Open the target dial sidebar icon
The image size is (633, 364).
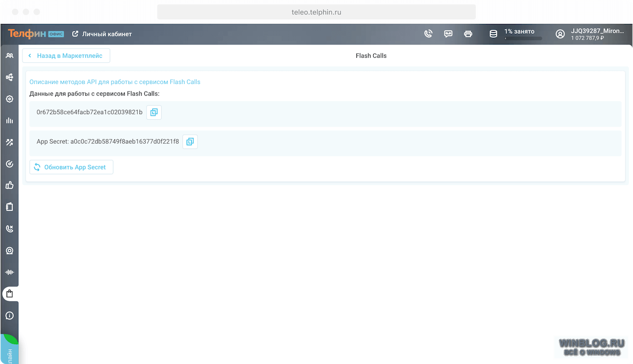coord(9,164)
